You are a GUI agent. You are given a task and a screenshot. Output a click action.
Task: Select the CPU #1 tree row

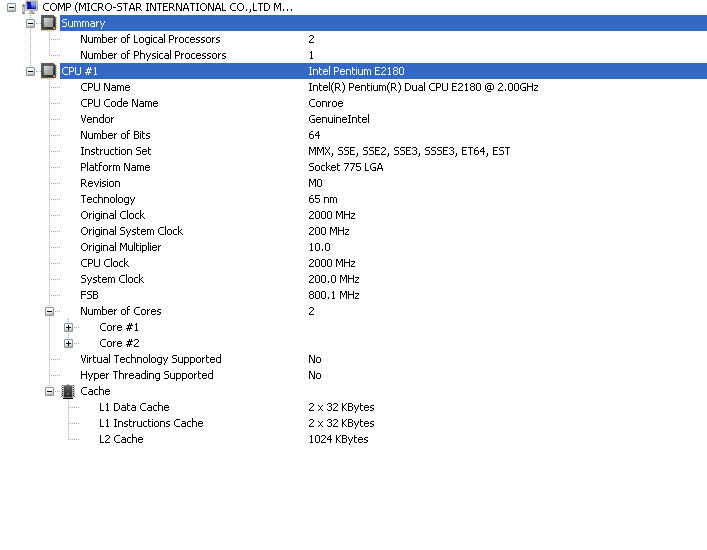pos(383,71)
